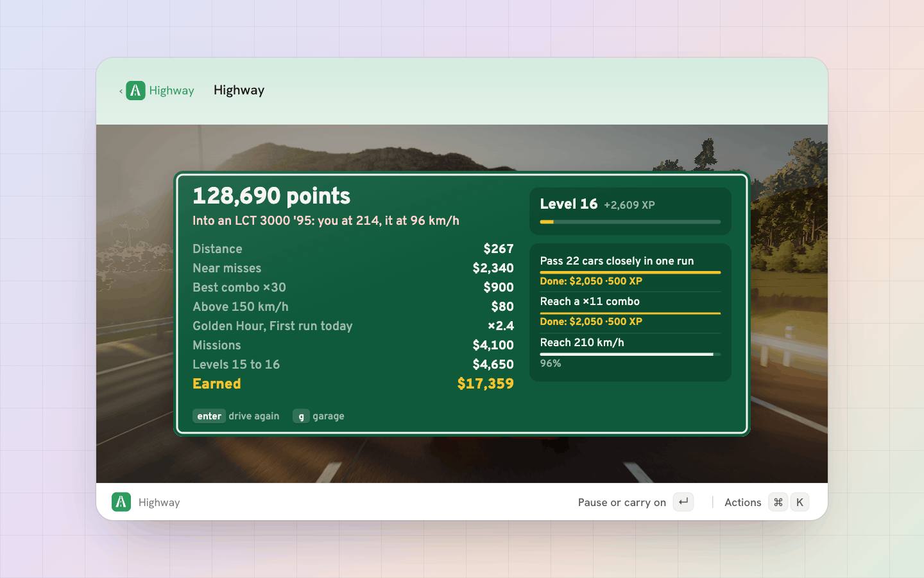This screenshot has height=578, width=924.
Task: Select the enter key to drive again
Action: pyautogui.click(x=209, y=416)
